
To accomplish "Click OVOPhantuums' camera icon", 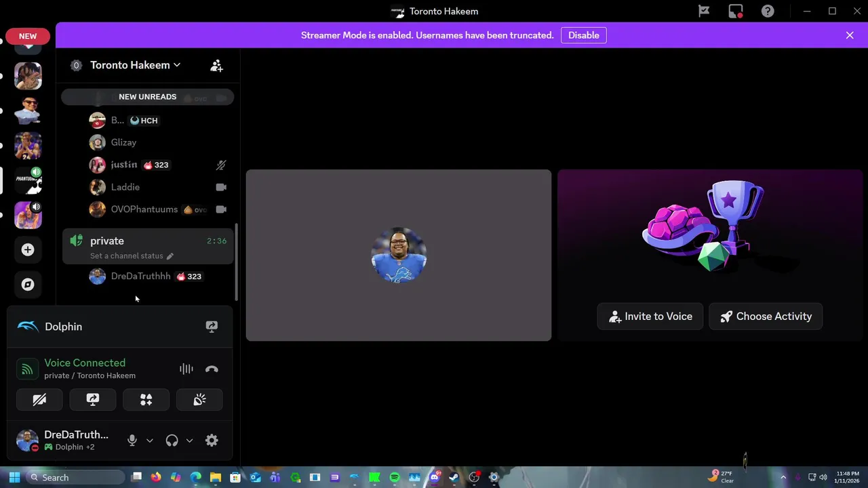I will coord(221,209).
